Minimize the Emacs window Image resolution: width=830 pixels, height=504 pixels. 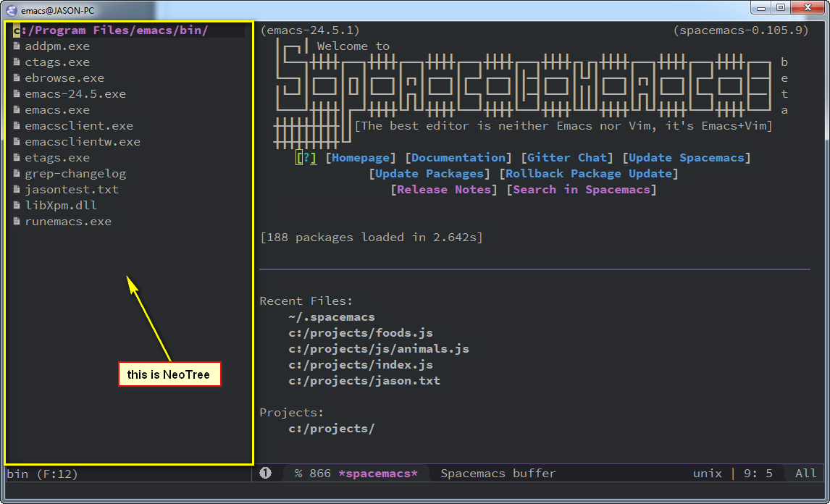point(762,7)
